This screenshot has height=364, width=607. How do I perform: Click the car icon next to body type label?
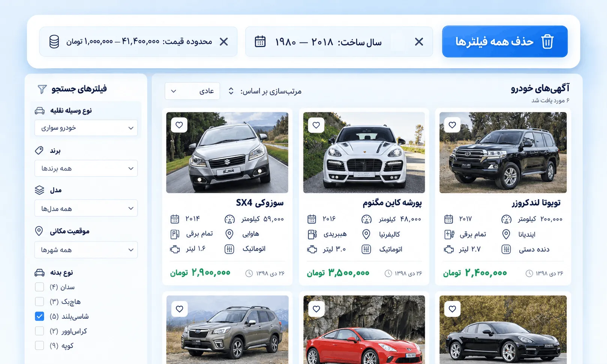click(39, 273)
